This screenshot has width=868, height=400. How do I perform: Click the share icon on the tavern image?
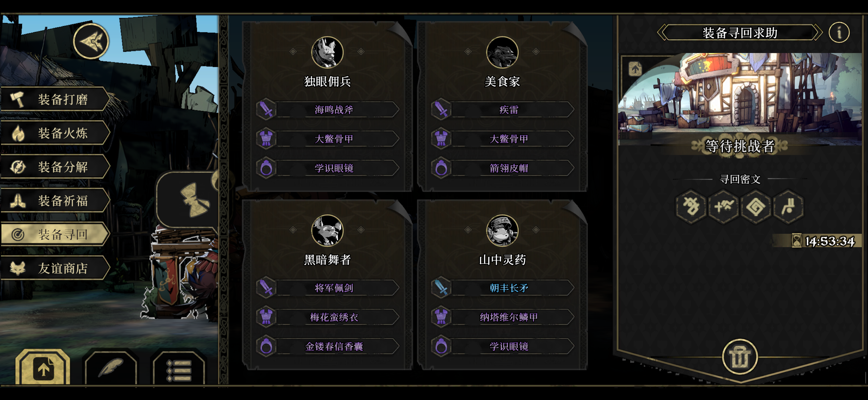(x=635, y=69)
